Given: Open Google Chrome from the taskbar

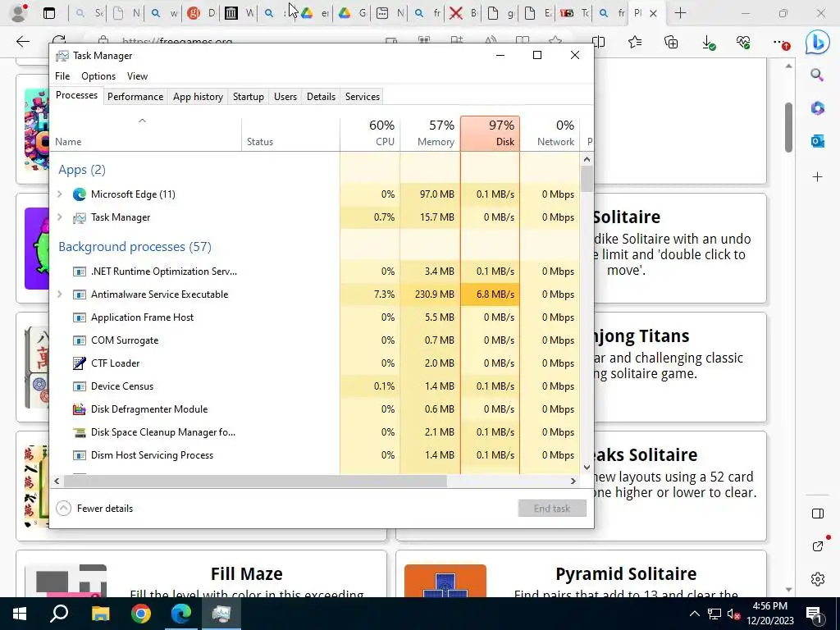Looking at the screenshot, I should (141, 614).
